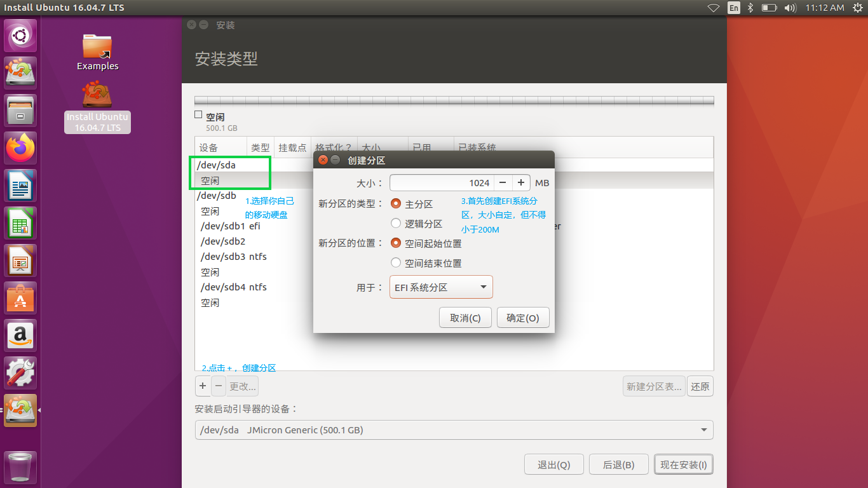Screen dimensions: 868x488
Task: Increase partition size with plus stepper
Action: tap(520, 183)
